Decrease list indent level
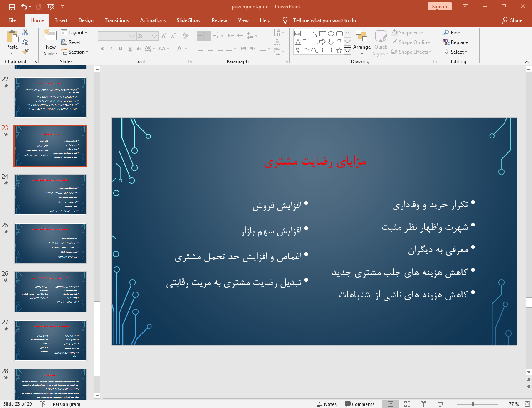Image resolution: width=532 pixels, height=408 pixels. (x=231, y=36)
